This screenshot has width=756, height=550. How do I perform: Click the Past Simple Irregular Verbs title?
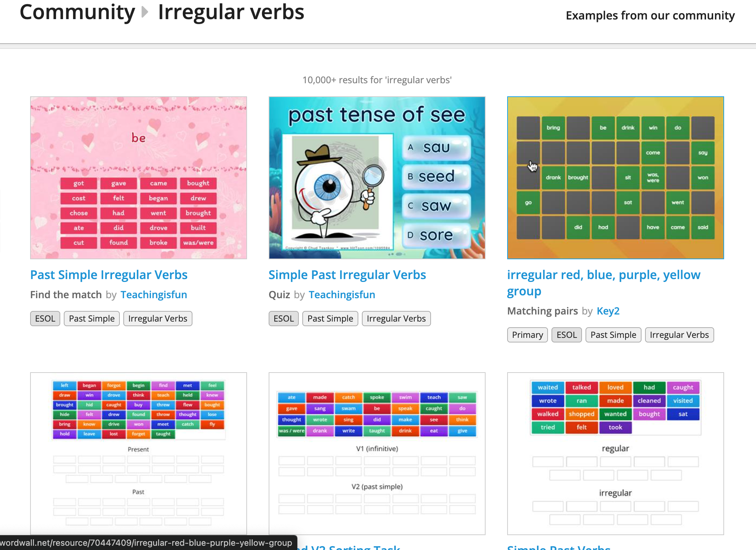(109, 275)
